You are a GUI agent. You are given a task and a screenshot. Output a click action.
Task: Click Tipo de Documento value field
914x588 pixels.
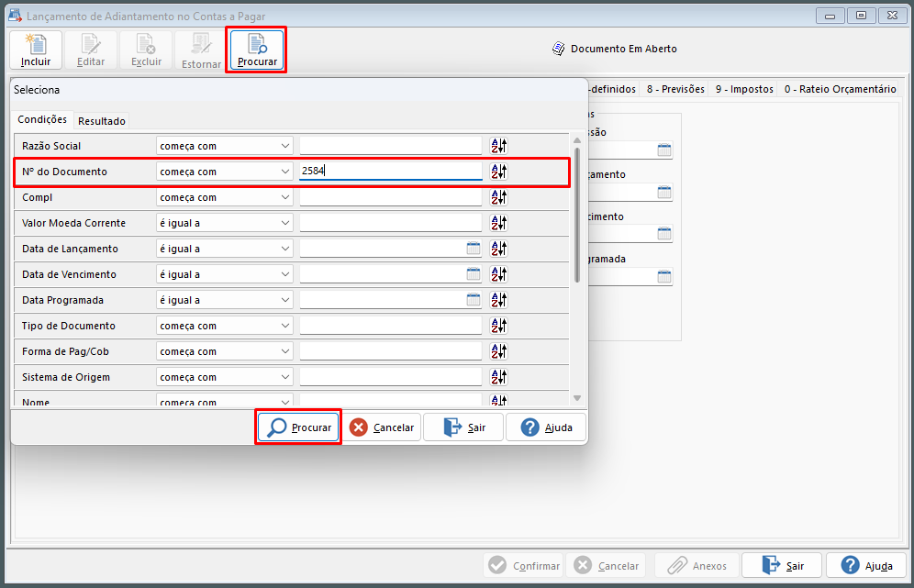click(391, 325)
